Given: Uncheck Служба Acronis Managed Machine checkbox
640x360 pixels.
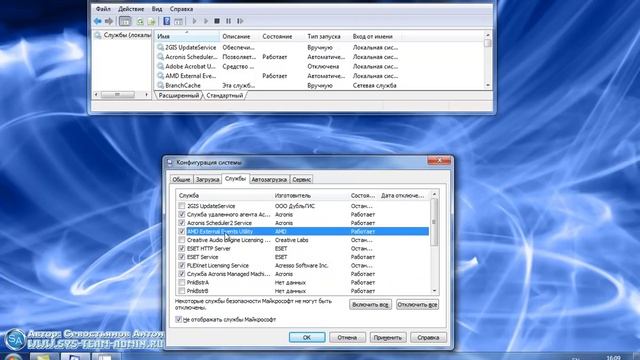Looking at the screenshot, I should point(182,274).
